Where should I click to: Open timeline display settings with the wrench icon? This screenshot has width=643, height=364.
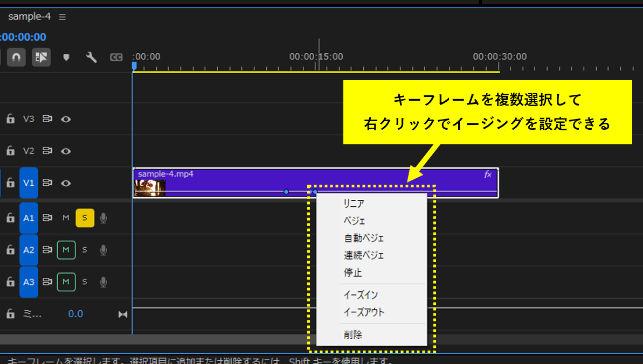91,57
